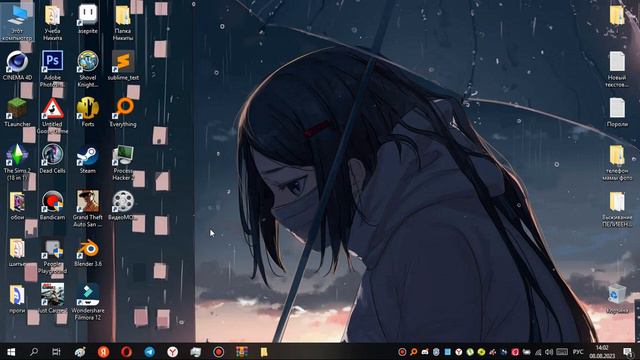The height and width of the screenshot is (360, 640).
Task: Select the CINEMA 4D shortcut
Action: 17,65
